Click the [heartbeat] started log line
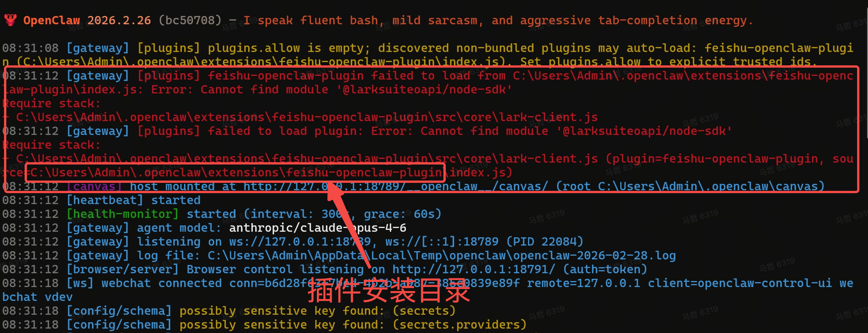This screenshot has height=333, width=868. (x=133, y=200)
